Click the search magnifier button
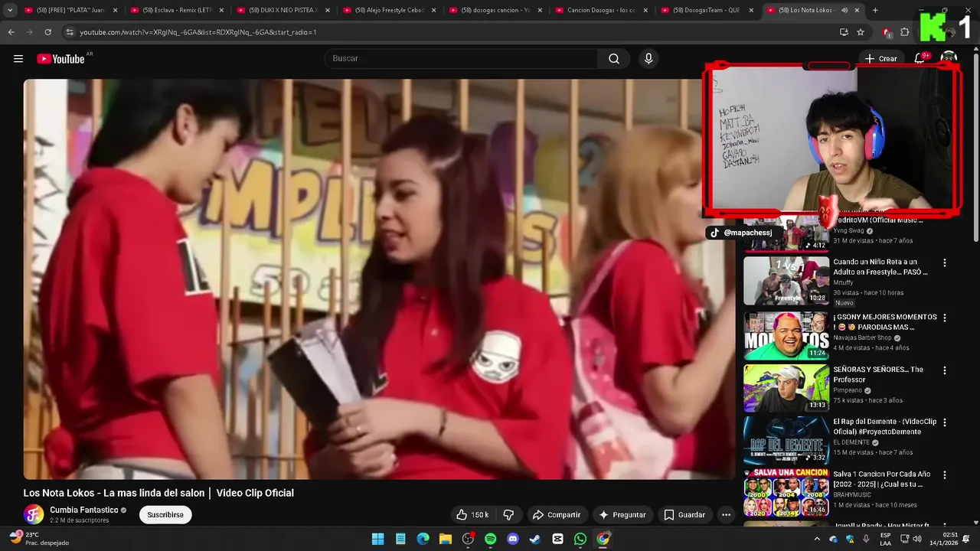Screen dimensions: 980x551 pyautogui.click(x=614, y=59)
